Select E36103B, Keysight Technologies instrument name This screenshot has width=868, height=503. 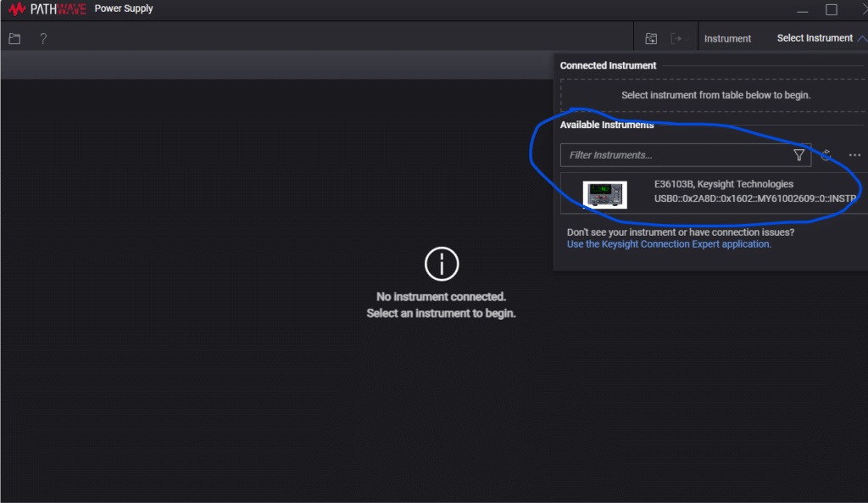click(x=724, y=184)
